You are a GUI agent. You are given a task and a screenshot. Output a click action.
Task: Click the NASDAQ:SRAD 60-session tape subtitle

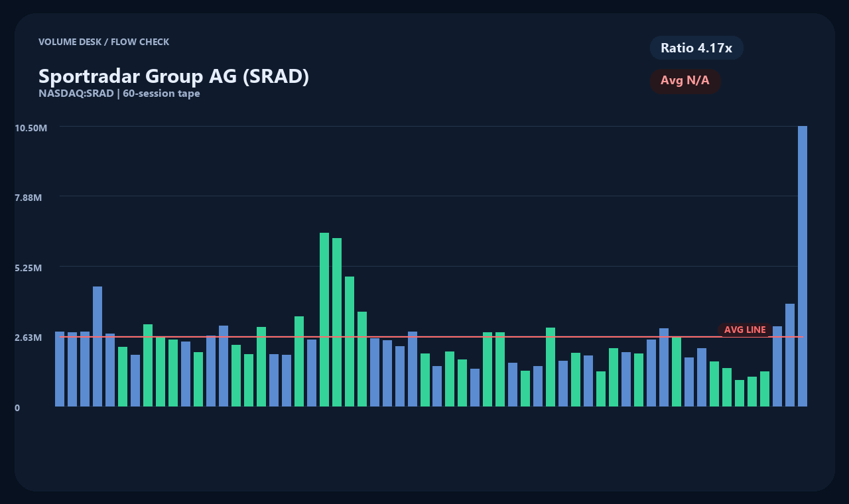tap(119, 94)
